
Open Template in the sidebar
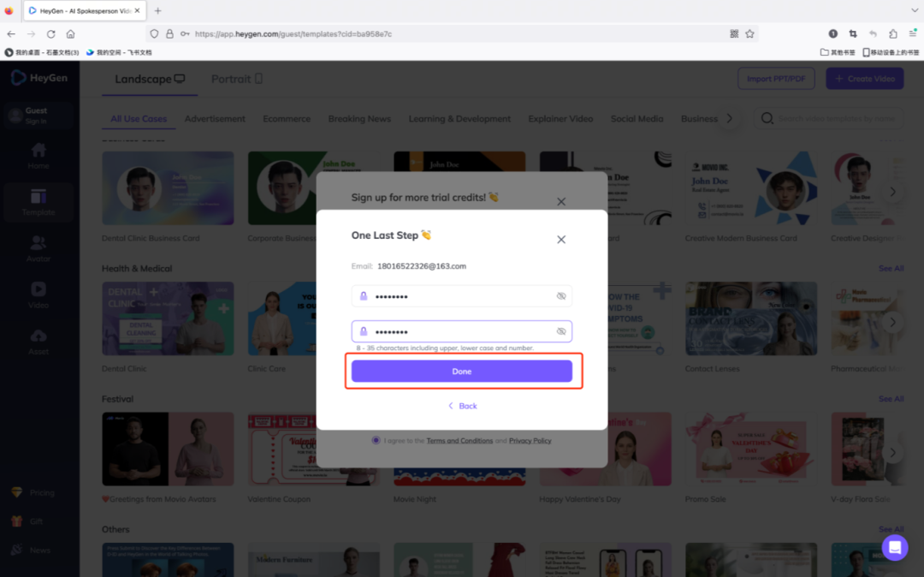tap(38, 202)
